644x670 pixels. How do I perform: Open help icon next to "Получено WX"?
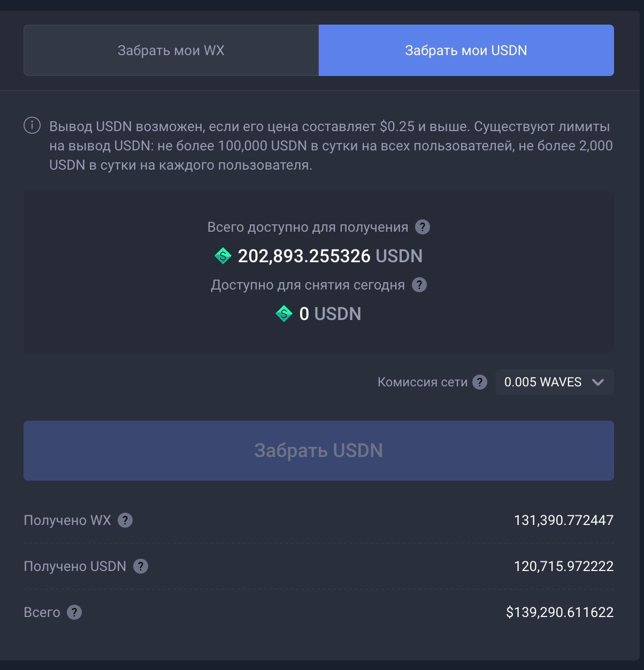coord(125,520)
